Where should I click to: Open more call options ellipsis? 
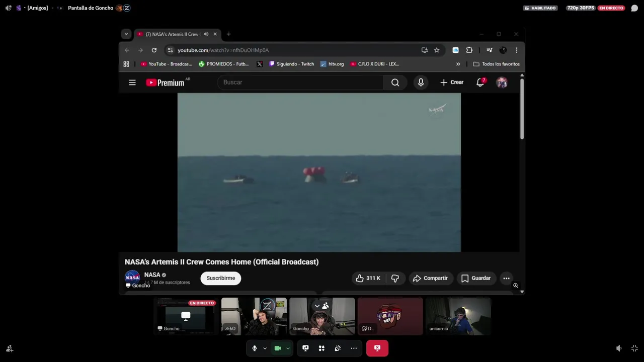point(354,348)
